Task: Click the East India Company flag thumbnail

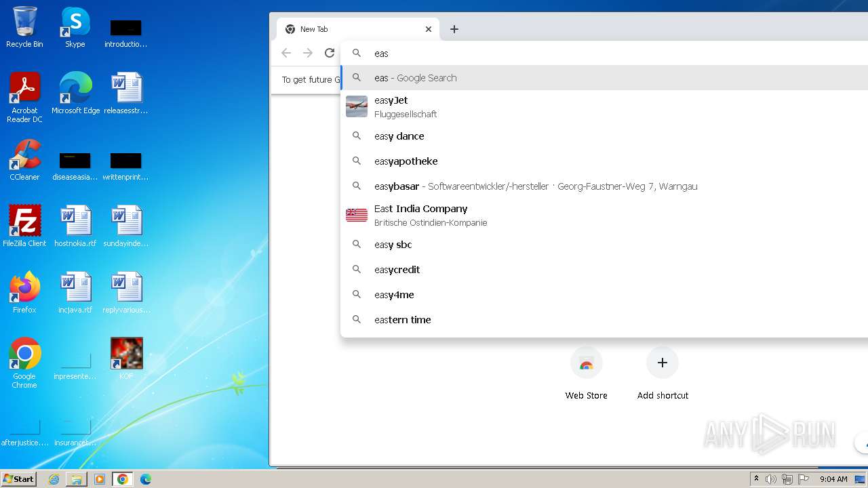Action: tap(357, 215)
